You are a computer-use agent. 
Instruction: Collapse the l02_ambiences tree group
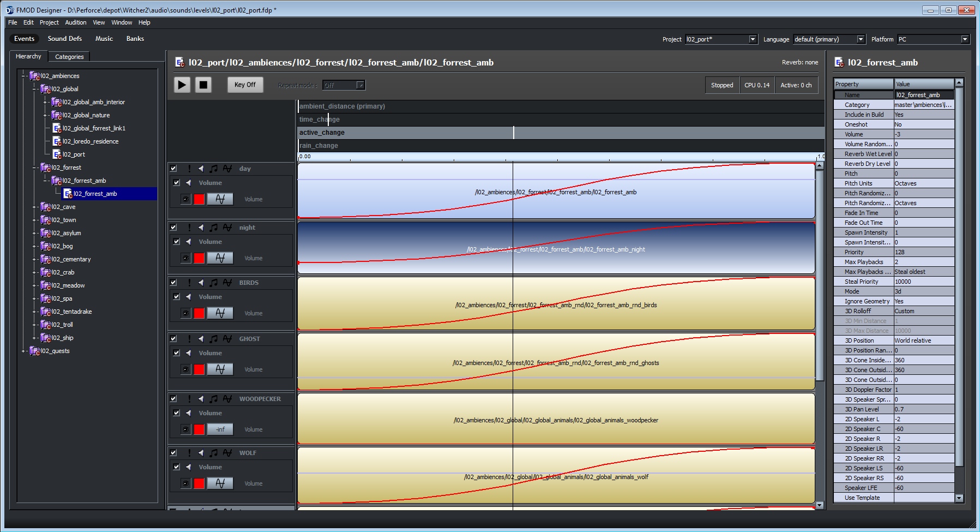(x=23, y=76)
